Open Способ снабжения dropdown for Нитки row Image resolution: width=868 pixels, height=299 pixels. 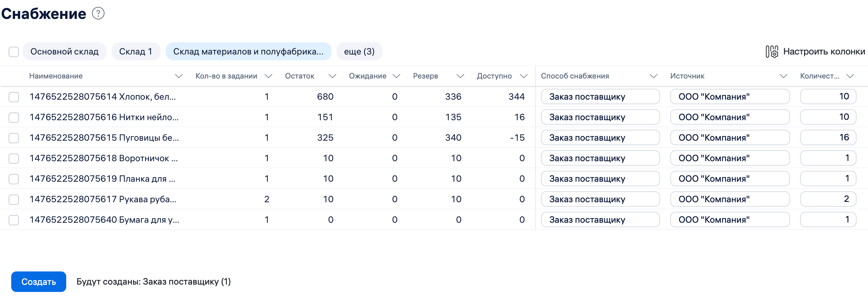coord(600,117)
